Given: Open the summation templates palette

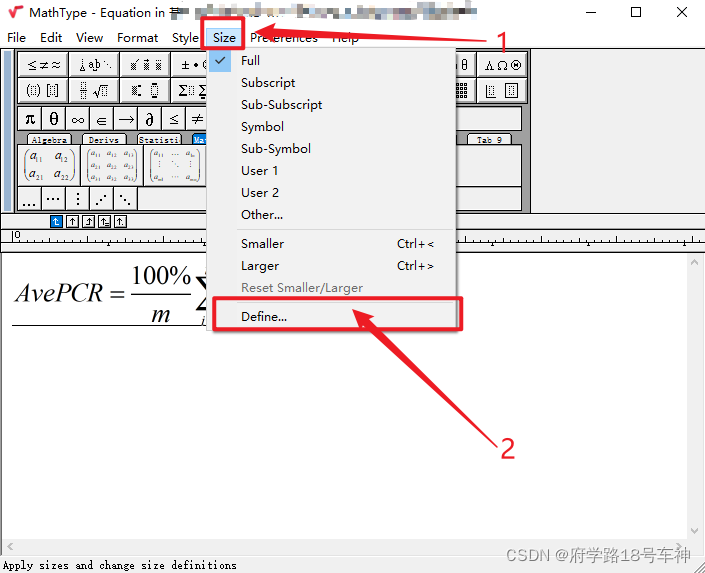Looking at the screenshot, I should [190, 90].
